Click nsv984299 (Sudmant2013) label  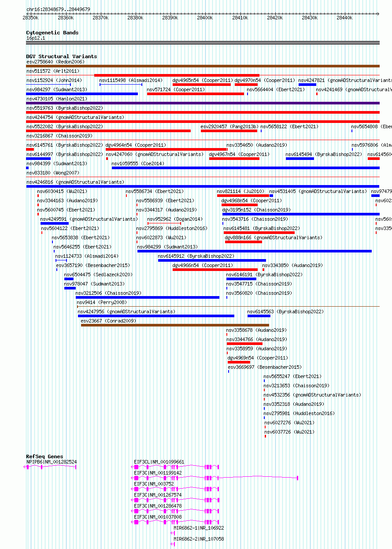click(x=168, y=247)
